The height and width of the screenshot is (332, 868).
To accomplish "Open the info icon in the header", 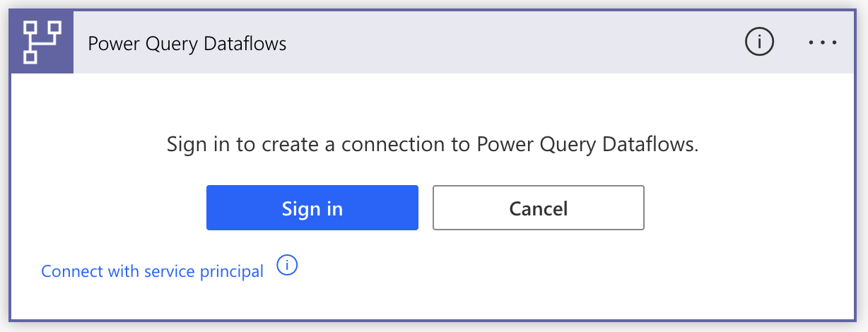I will tap(760, 43).
